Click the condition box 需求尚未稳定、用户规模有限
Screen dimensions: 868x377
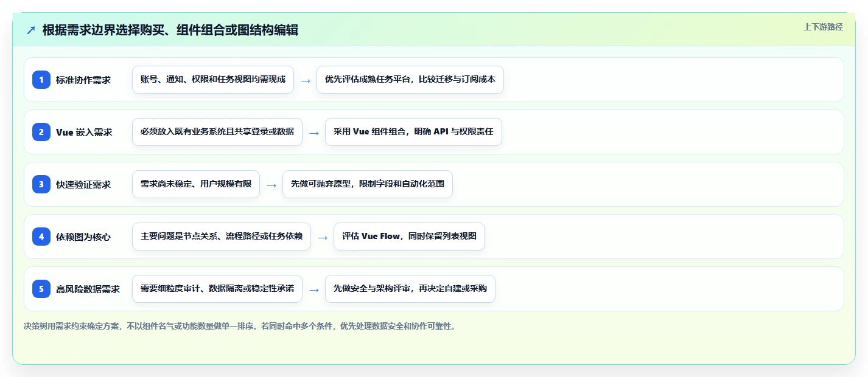coord(196,184)
